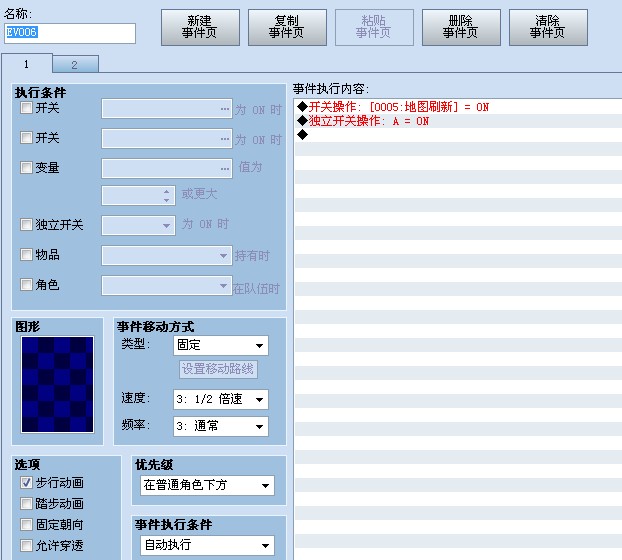Open the 速度 dropdown showing 1/2 倍速
The height and width of the screenshot is (560, 622).
pos(221,399)
